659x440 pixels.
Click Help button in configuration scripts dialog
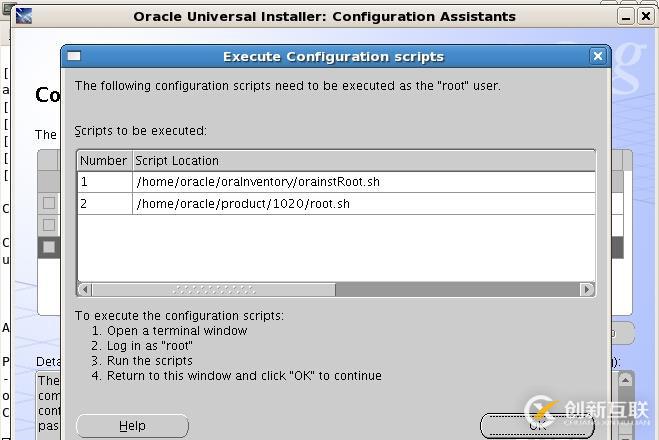coord(132,426)
